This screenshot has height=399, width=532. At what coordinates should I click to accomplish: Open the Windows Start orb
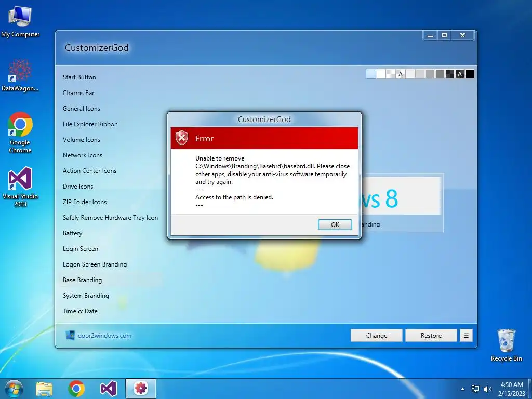(14, 389)
